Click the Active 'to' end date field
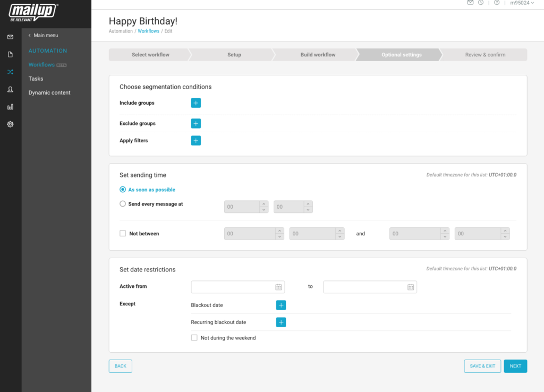The height and width of the screenshot is (392, 544). tap(364, 287)
